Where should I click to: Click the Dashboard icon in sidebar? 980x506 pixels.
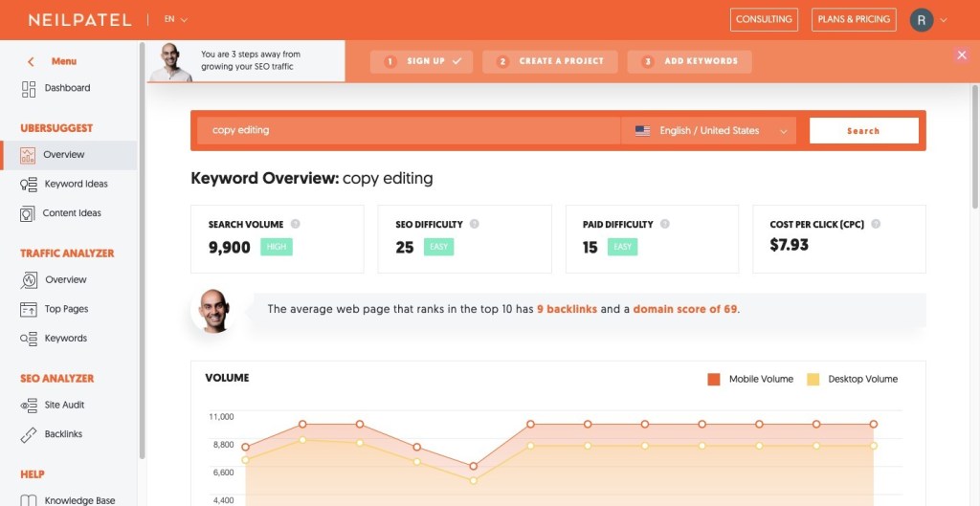[28, 88]
